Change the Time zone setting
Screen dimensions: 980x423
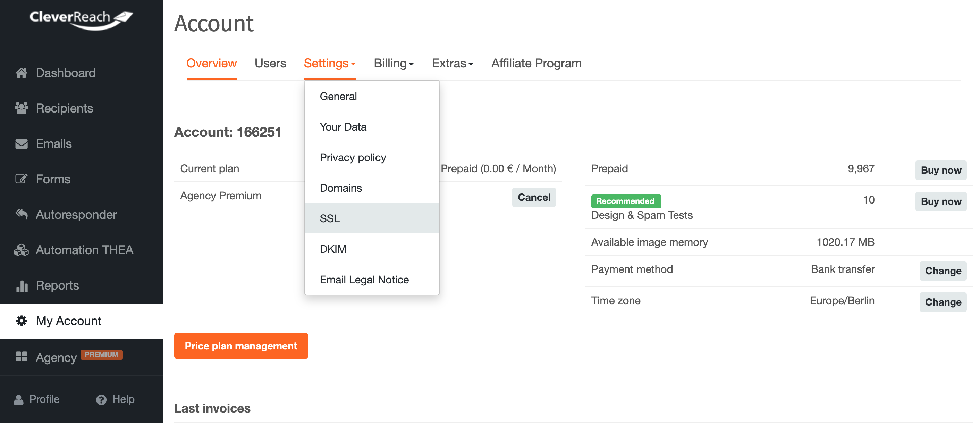(x=943, y=302)
